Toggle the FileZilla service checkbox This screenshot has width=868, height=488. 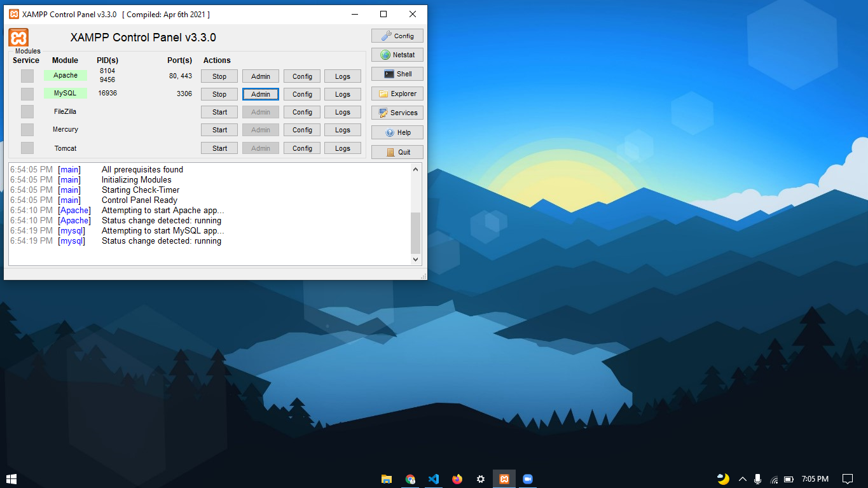tap(27, 112)
